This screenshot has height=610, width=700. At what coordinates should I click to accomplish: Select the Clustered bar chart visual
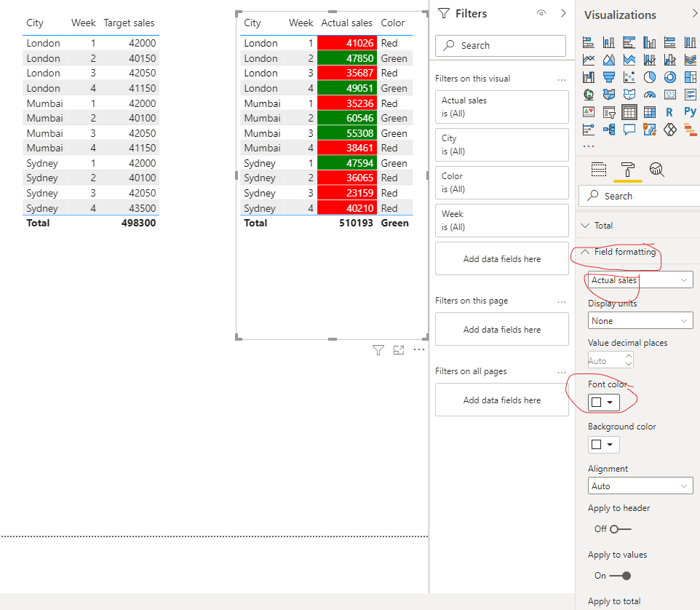[629, 42]
